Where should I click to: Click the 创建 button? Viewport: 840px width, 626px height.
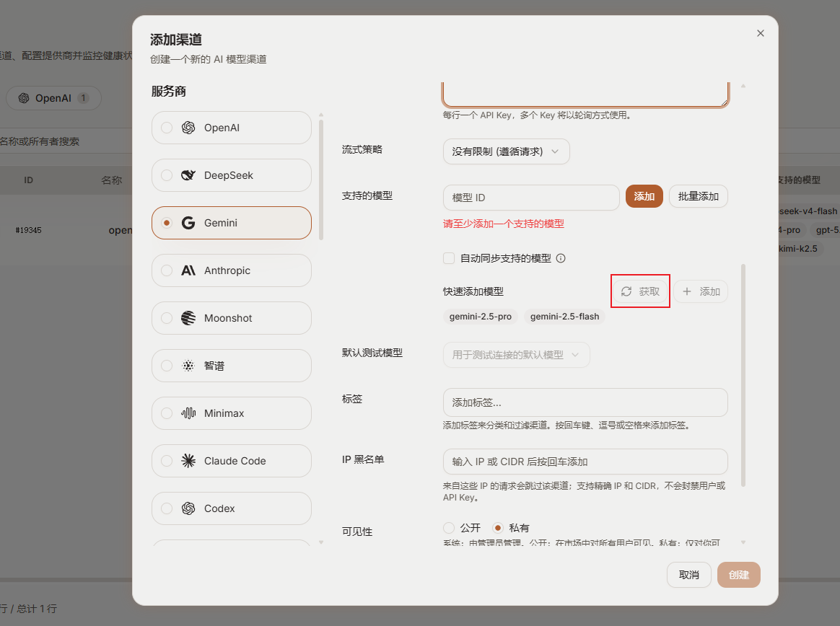pos(739,575)
